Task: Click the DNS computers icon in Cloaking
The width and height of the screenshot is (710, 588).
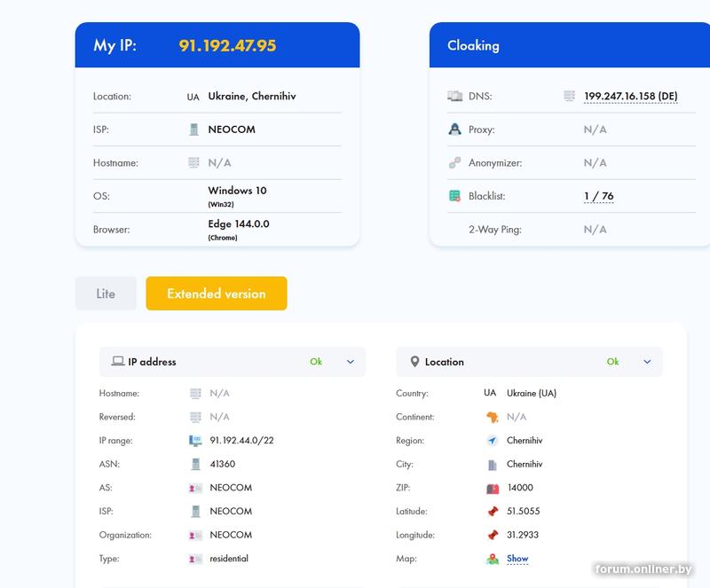Action: pos(455,96)
